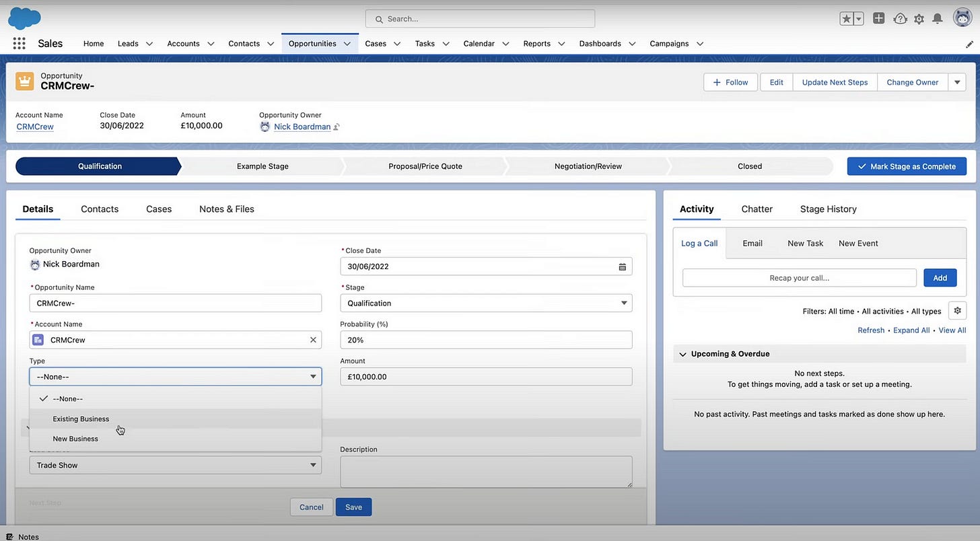This screenshot has height=541, width=980.
Task: Select the Proposal/Price Quote stage in path
Action: coord(425,166)
